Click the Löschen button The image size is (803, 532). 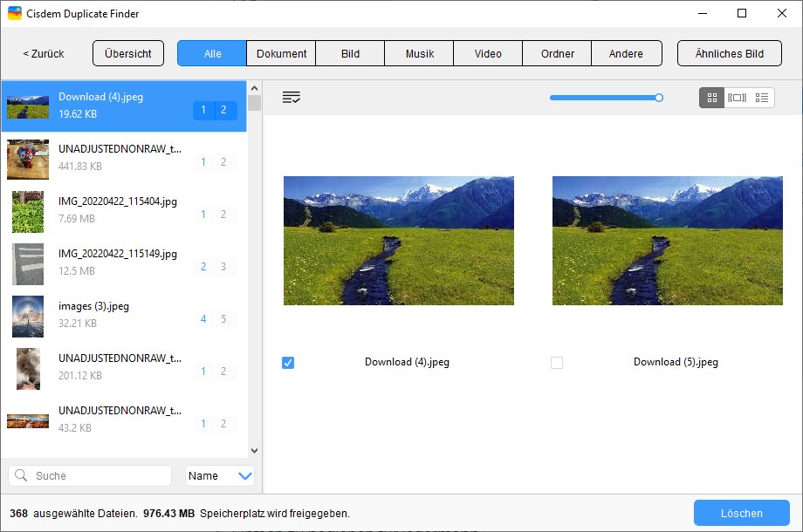point(741,513)
